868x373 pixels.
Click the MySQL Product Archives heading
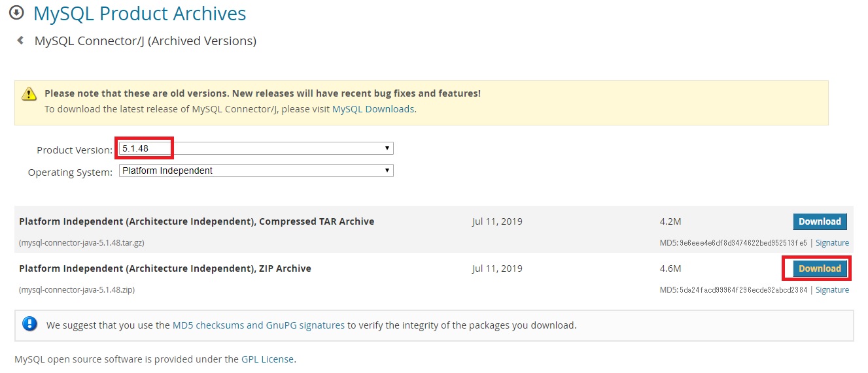click(x=140, y=13)
